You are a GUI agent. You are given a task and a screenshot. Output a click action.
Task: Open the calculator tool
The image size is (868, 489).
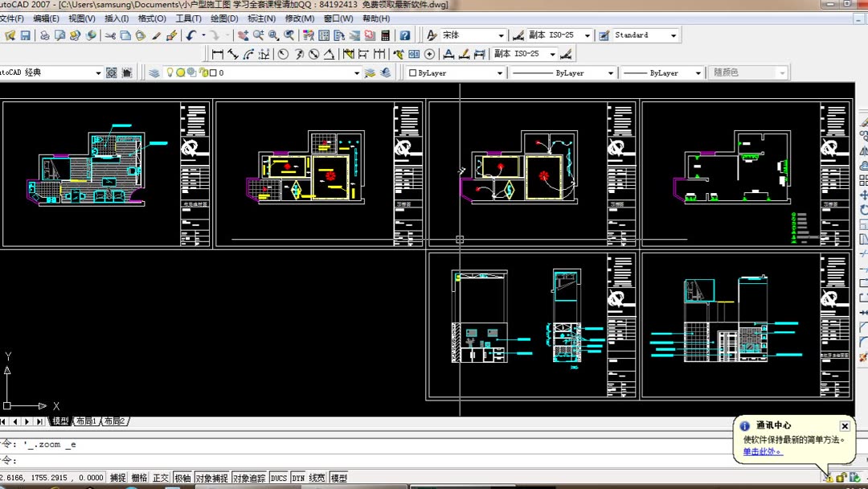(x=385, y=35)
